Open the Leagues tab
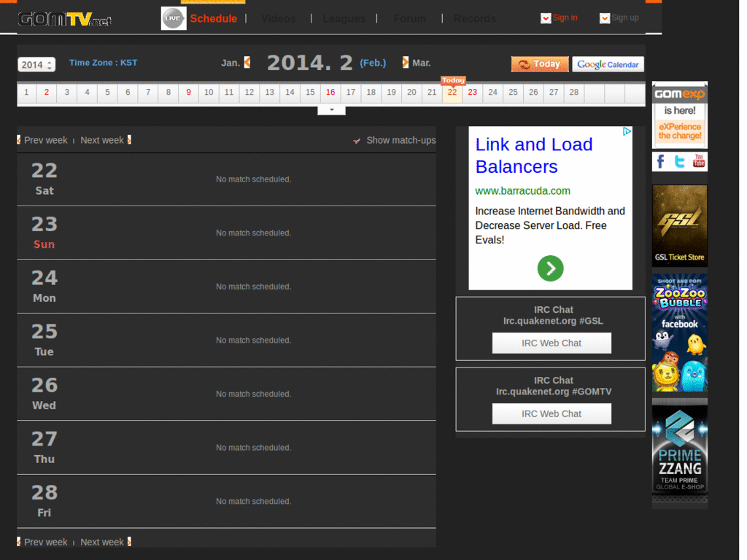747x560 pixels. pos(344,18)
